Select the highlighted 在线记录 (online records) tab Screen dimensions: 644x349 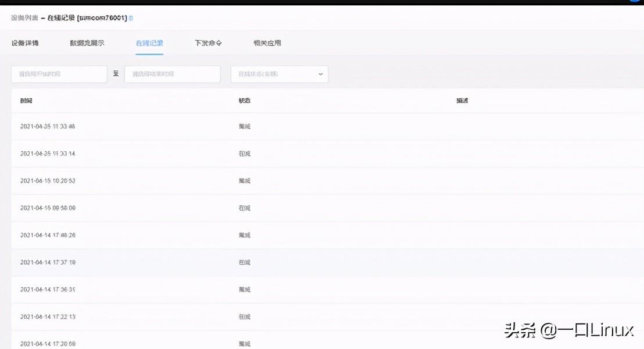click(149, 42)
